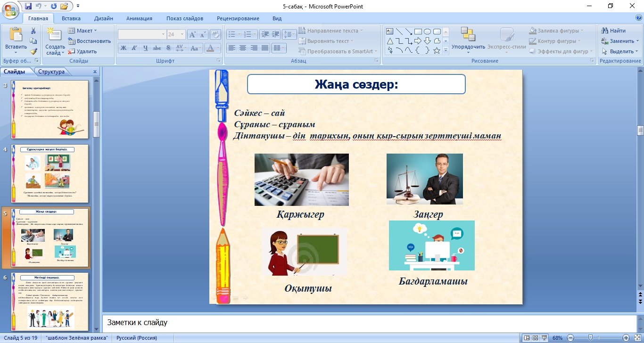Increase the list indent level

tap(275, 34)
